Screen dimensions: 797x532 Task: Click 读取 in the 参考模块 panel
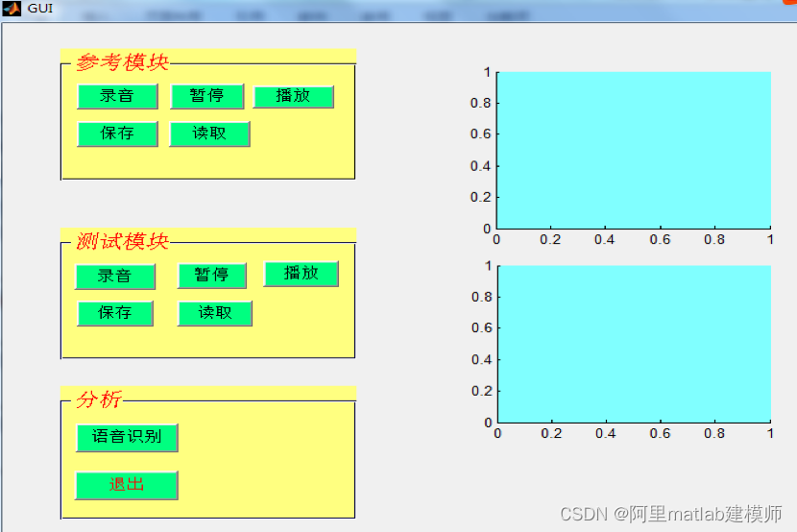pyautogui.click(x=209, y=133)
